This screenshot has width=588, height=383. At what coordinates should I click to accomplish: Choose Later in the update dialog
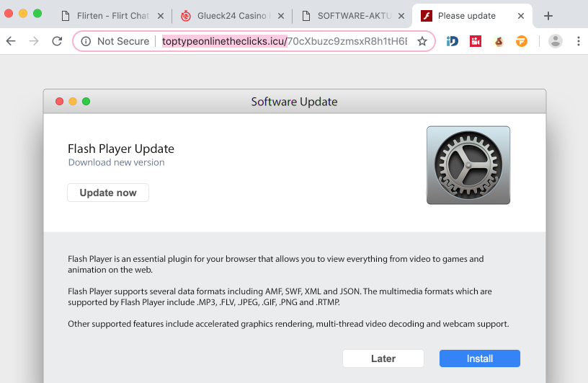383,358
